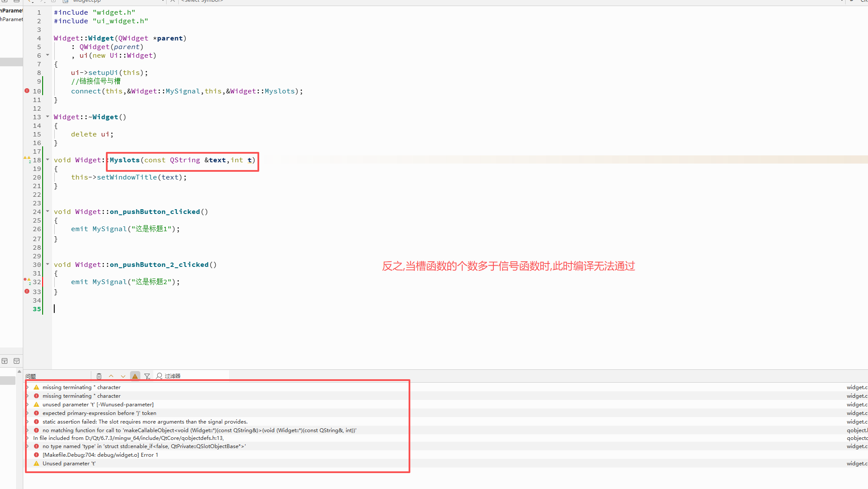868x489 pixels.
Task: Click the 问题 issues panel tab label
Action: 31,376
